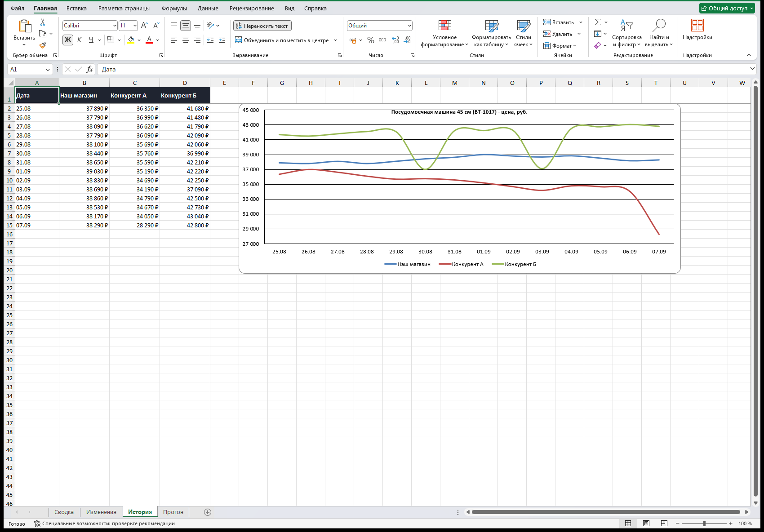Open the Формат cells dropdown
The image size is (764, 532).
(x=560, y=45)
